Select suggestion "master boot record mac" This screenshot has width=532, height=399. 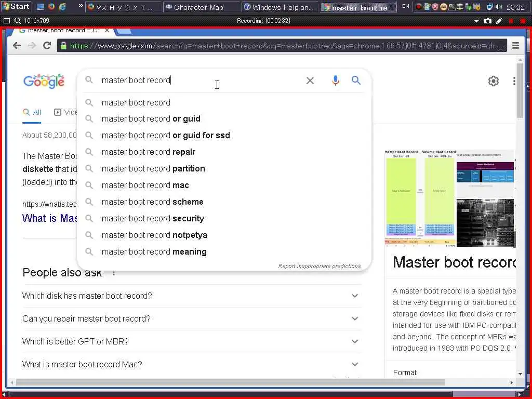(224, 185)
